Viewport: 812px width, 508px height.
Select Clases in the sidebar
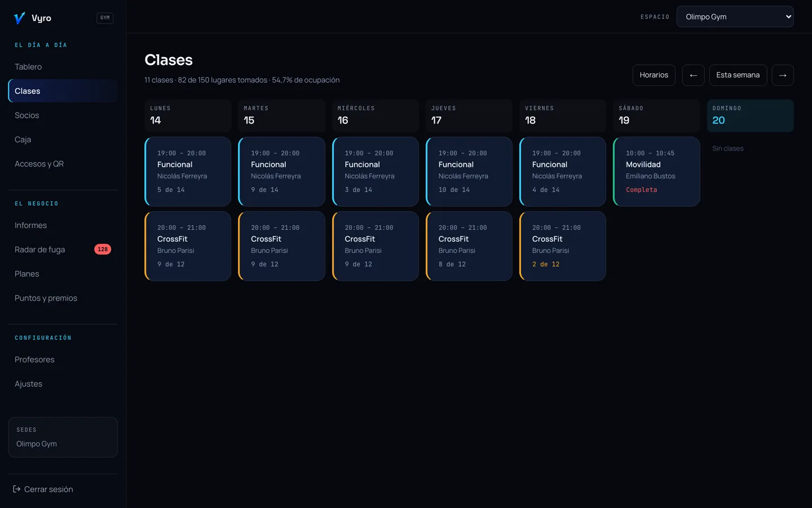pos(63,91)
